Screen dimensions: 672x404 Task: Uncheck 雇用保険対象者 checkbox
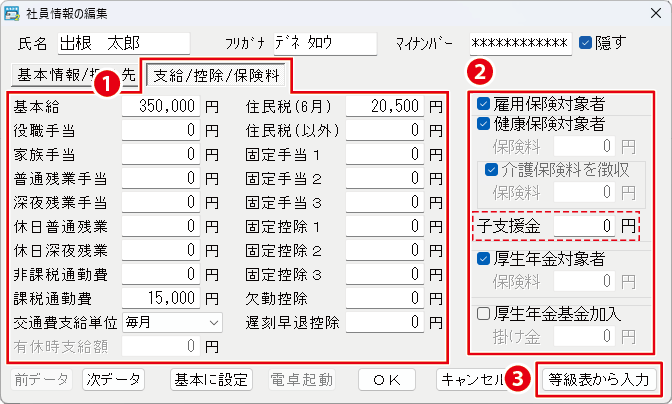click(484, 104)
